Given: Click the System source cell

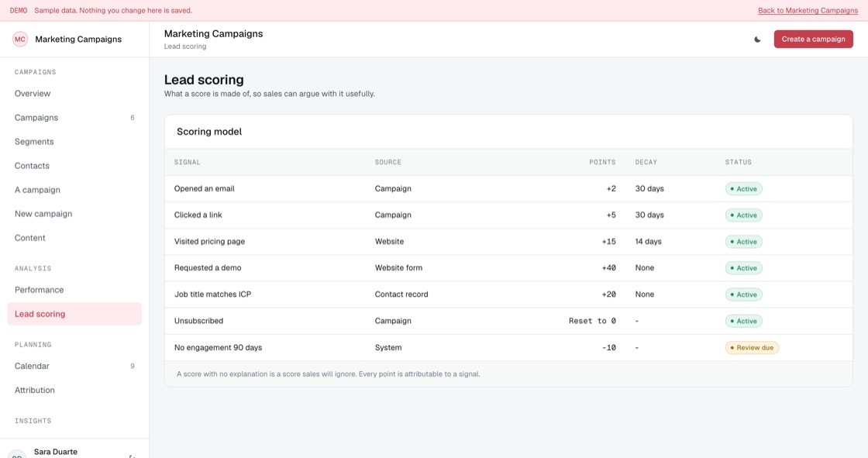Looking at the screenshot, I should 388,348.
